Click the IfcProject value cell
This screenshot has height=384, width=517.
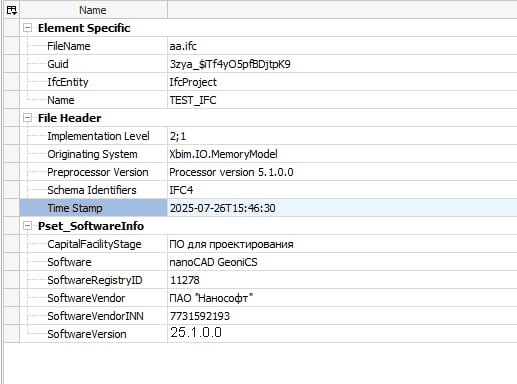click(x=342, y=82)
